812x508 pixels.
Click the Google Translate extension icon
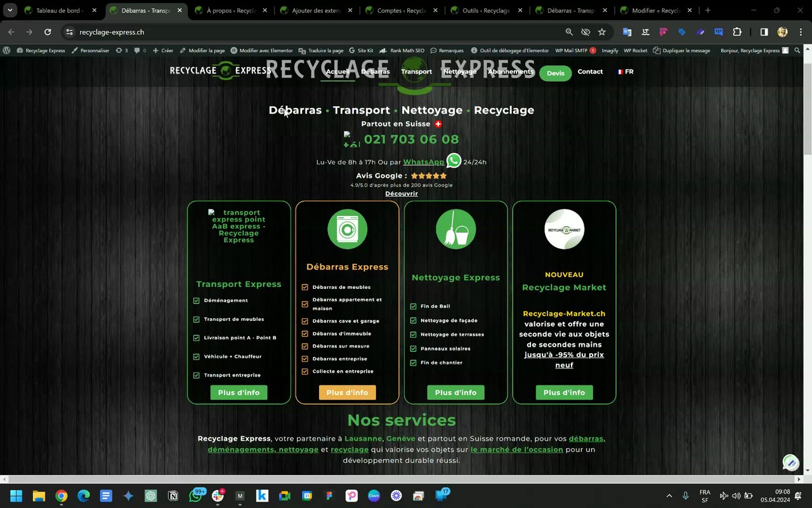point(627,32)
